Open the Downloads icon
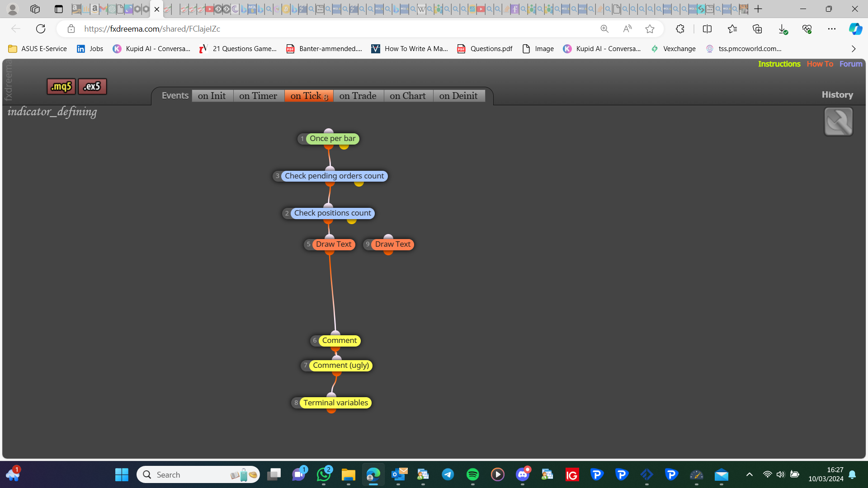868x488 pixels. (783, 29)
